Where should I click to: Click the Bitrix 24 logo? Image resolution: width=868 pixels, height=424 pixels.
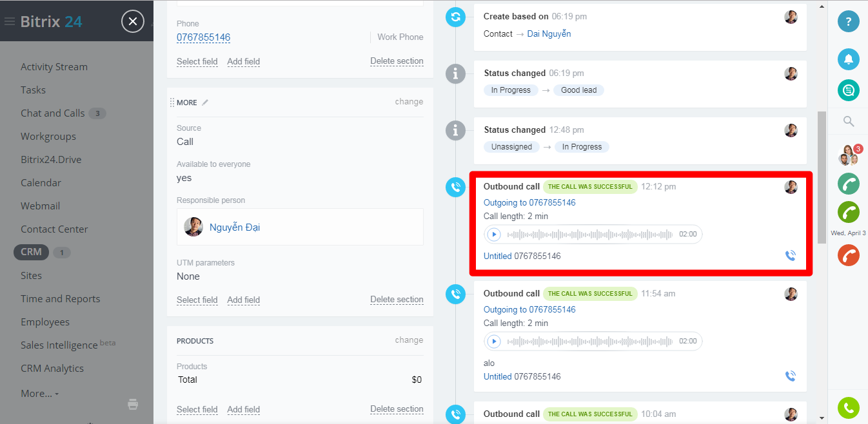[51, 21]
